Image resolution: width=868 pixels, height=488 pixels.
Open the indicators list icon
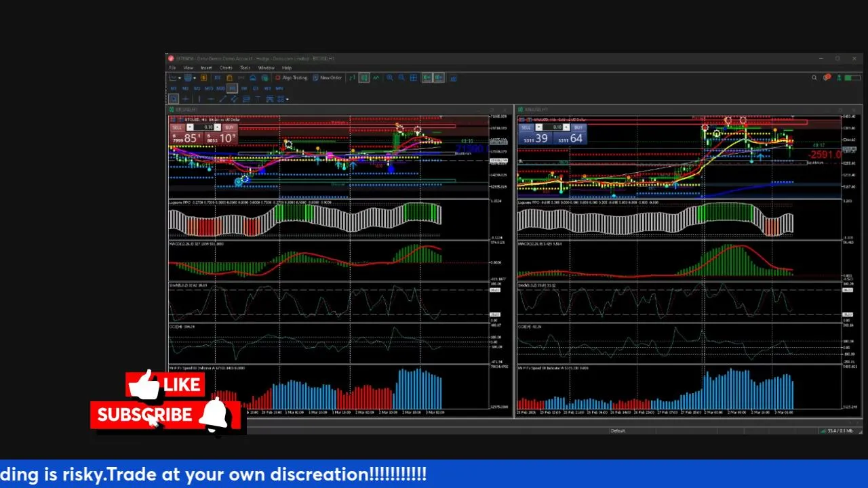click(453, 78)
